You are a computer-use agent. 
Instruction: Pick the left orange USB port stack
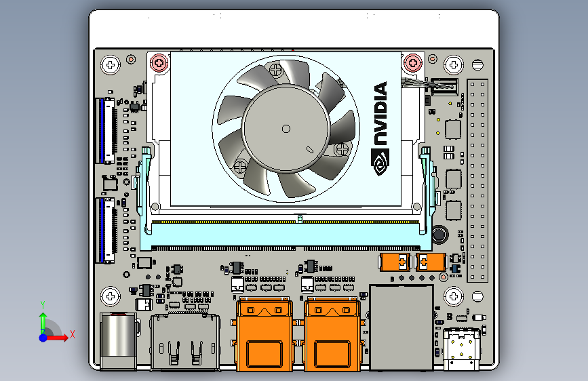point(264,334)
